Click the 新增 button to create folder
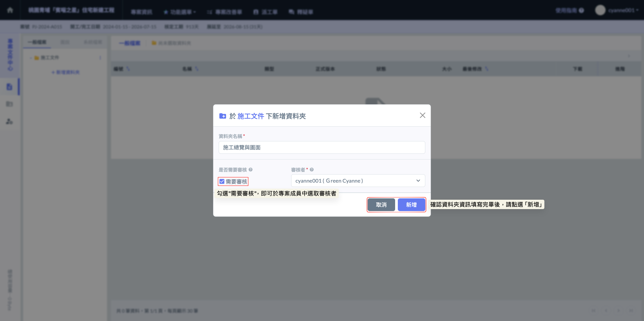The height and width of the screenshot is (321, 644). [x=411, y=205]
